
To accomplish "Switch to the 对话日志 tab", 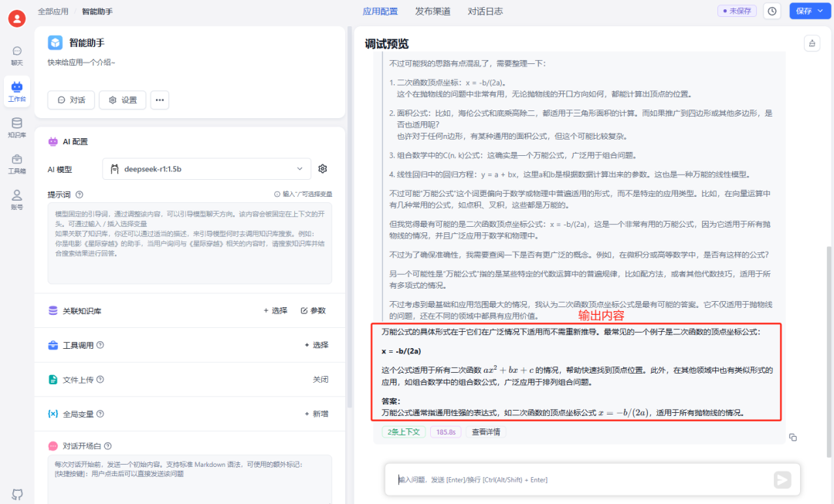I will click(x=485, y=11).
